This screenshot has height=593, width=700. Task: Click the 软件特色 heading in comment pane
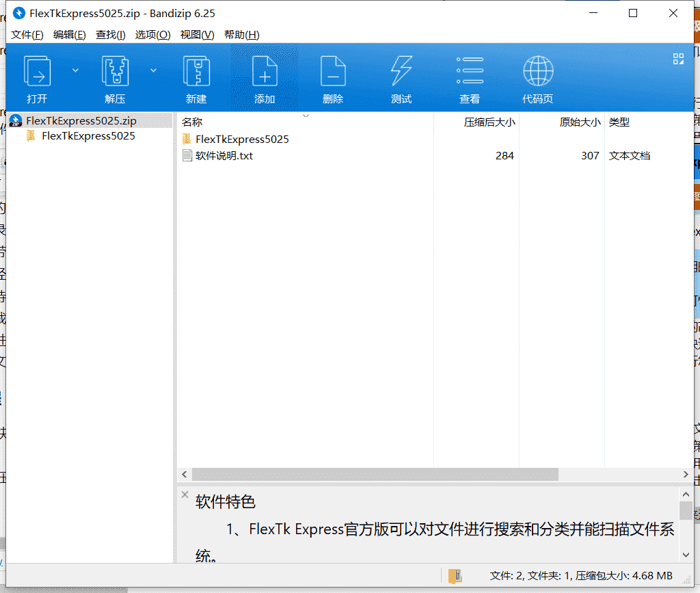[x=226, y=502]
